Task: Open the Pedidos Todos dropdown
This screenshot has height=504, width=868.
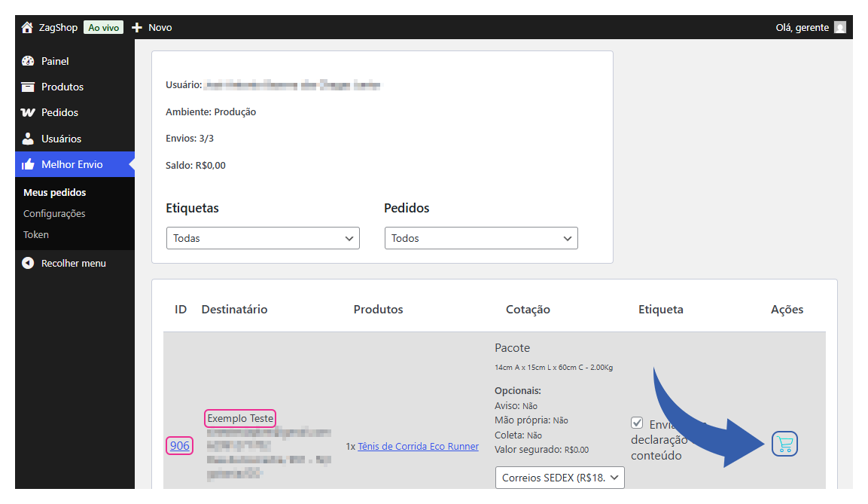Action: pyautogui.click(x=481, y=238)
